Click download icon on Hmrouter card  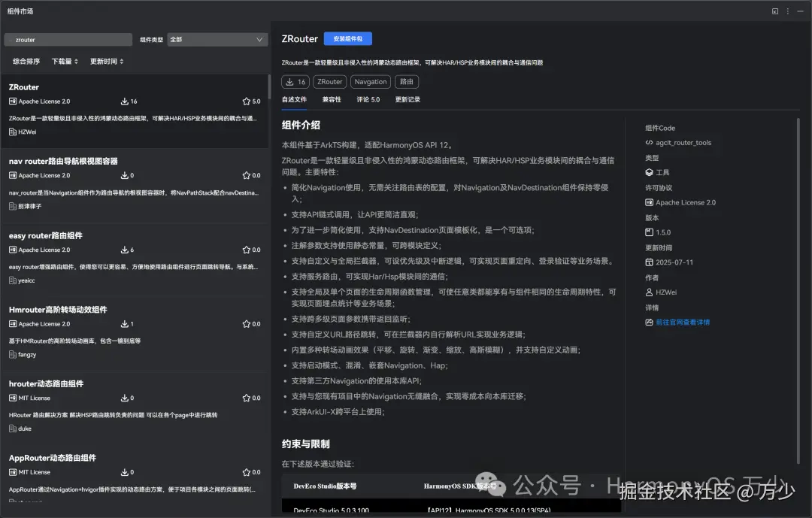pos(125,324)
